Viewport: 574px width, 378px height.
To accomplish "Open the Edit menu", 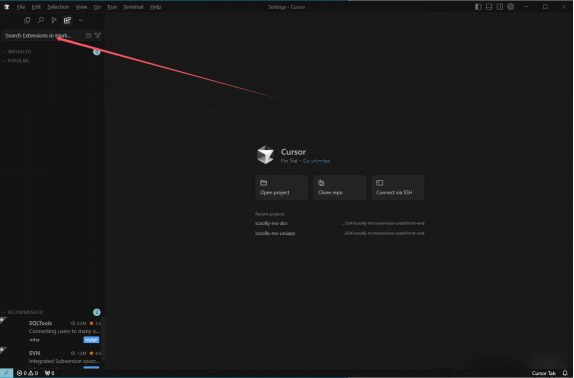I will [36, 7].
